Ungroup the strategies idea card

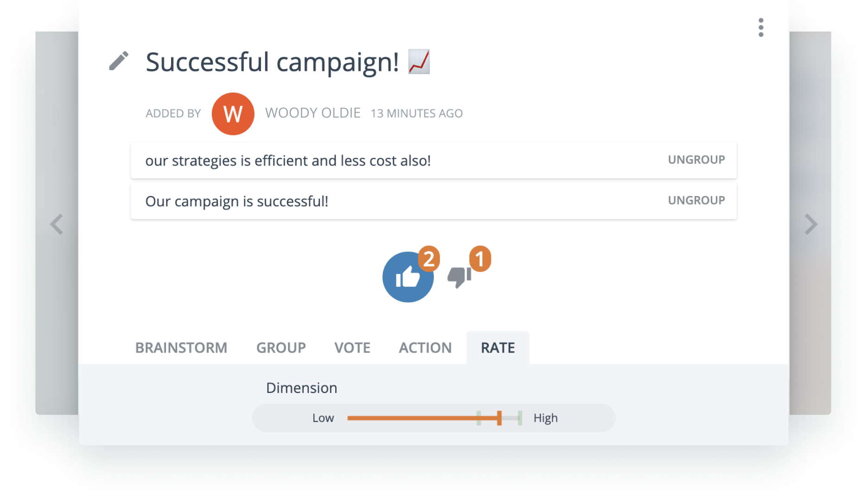click(696, 160)
